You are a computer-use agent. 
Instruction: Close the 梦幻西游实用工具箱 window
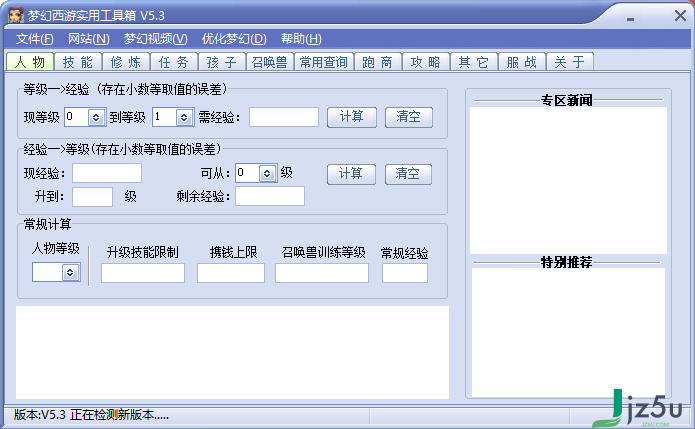(680, 16)
